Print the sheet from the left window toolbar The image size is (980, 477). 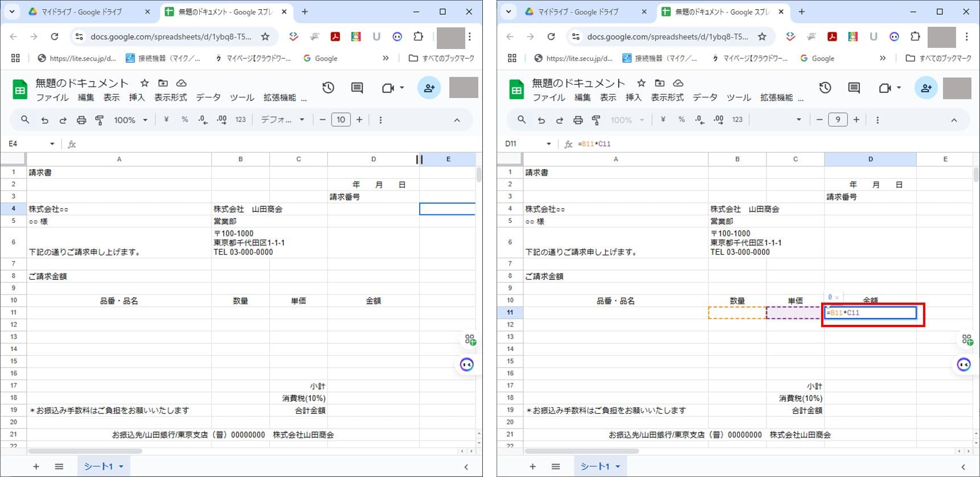[x=81, y=120]
